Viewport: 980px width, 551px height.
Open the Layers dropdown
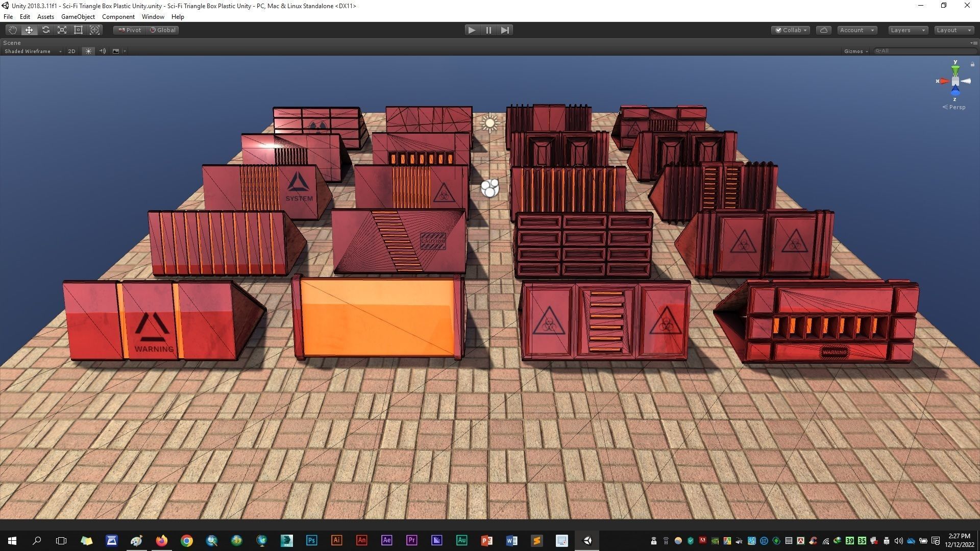pos(908,30)
